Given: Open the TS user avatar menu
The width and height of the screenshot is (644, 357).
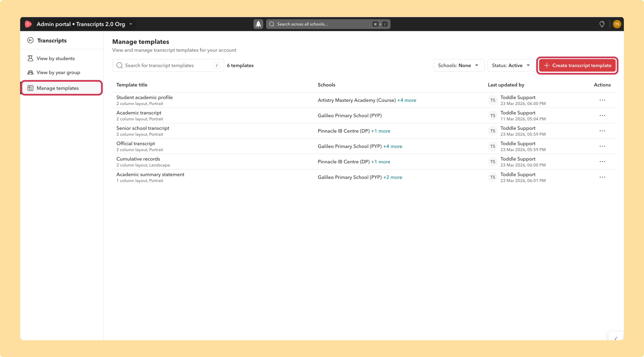Looking at the screenshot, I should [x=617, y=24].
